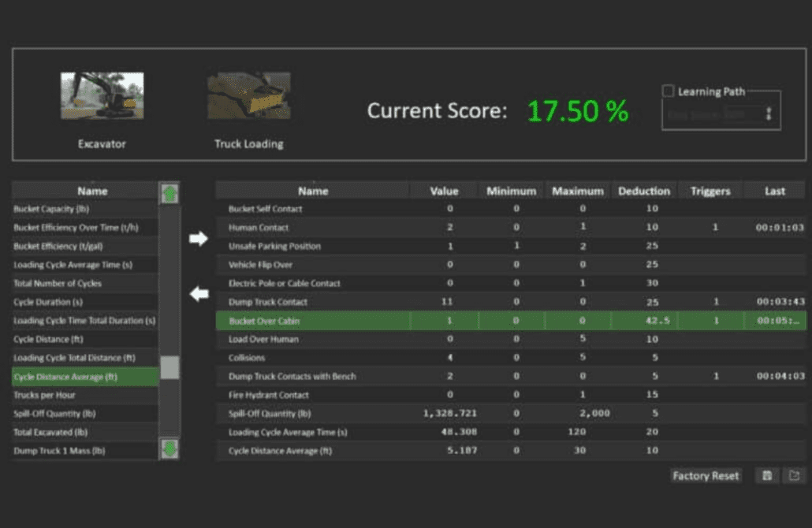This screenshot has width=812, height=528.
Task: Click Human Contact maximum value cell
Action: point(583,228)
